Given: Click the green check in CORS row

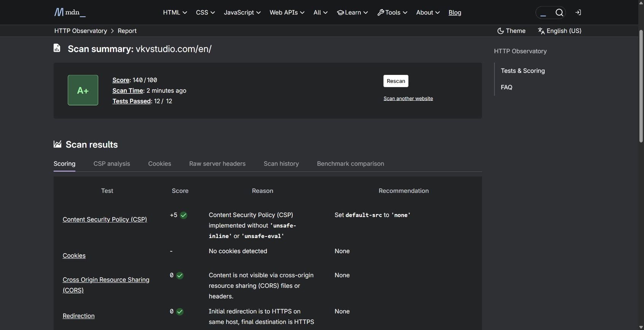Looking at the screenshot, I should point(180,275).
